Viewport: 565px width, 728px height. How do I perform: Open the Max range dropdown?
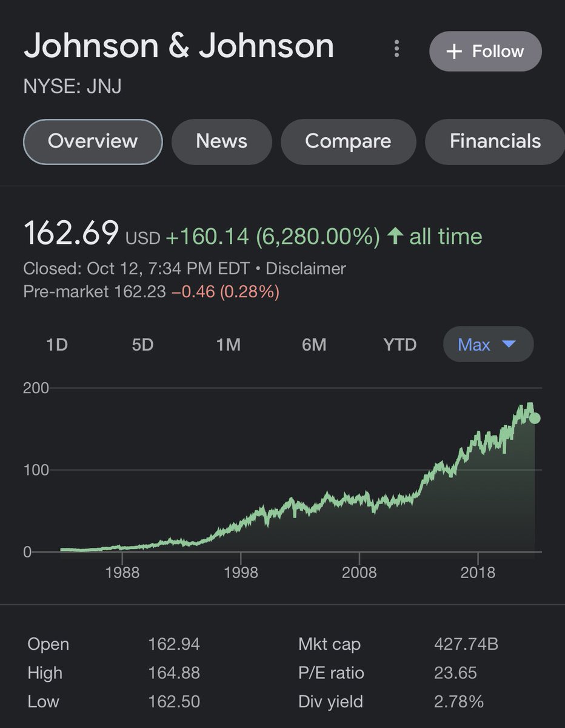489,345
